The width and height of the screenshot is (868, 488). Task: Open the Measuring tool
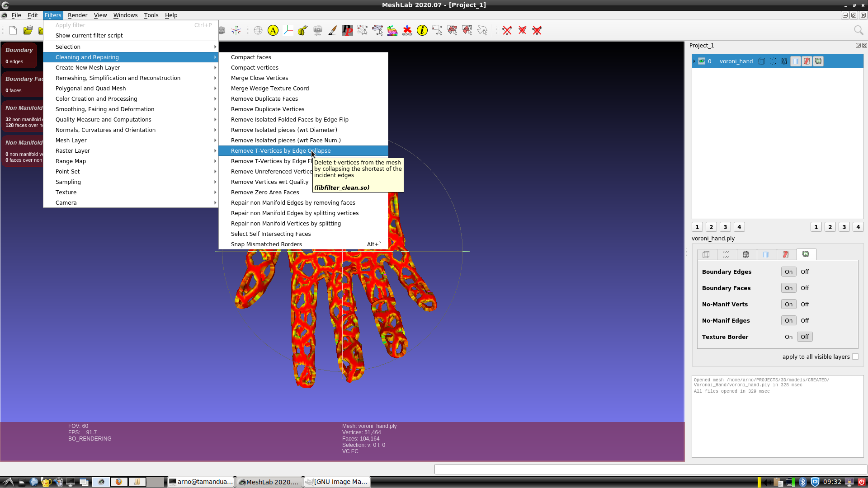[x=302, y=30]
